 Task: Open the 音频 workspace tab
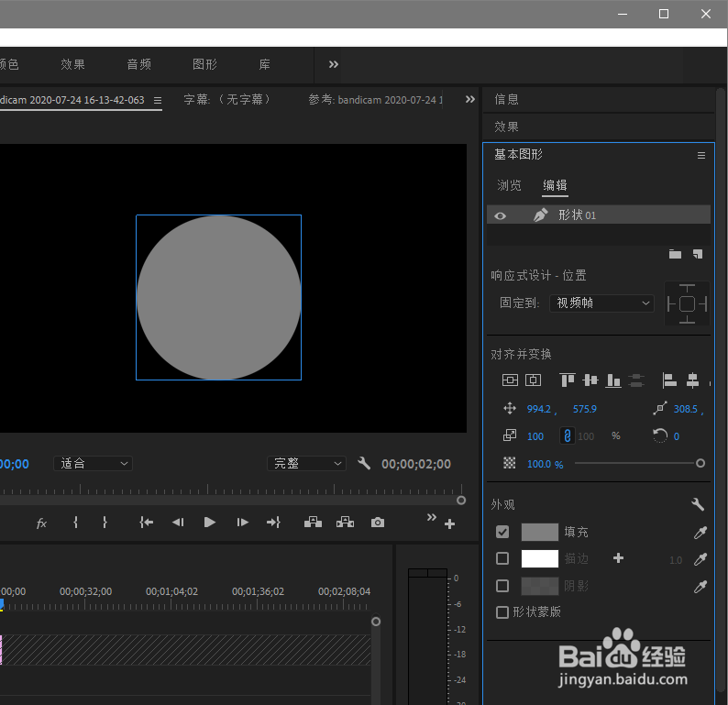click(139, 64)
